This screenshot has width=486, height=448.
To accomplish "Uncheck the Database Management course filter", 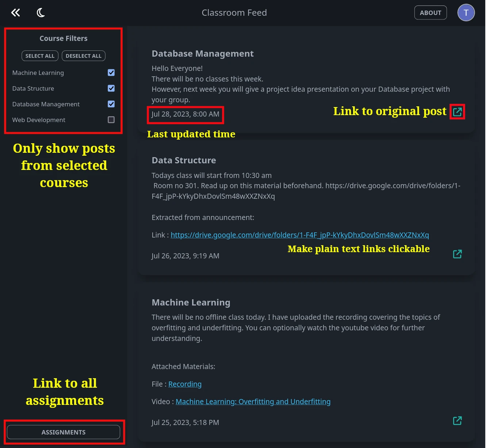I will [111, 104].
